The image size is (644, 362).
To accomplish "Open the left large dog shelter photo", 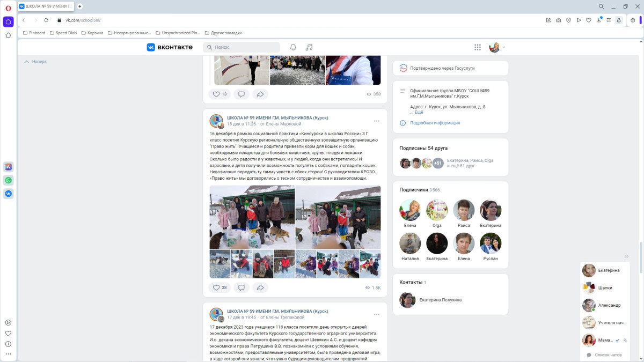I will [252, 217].
